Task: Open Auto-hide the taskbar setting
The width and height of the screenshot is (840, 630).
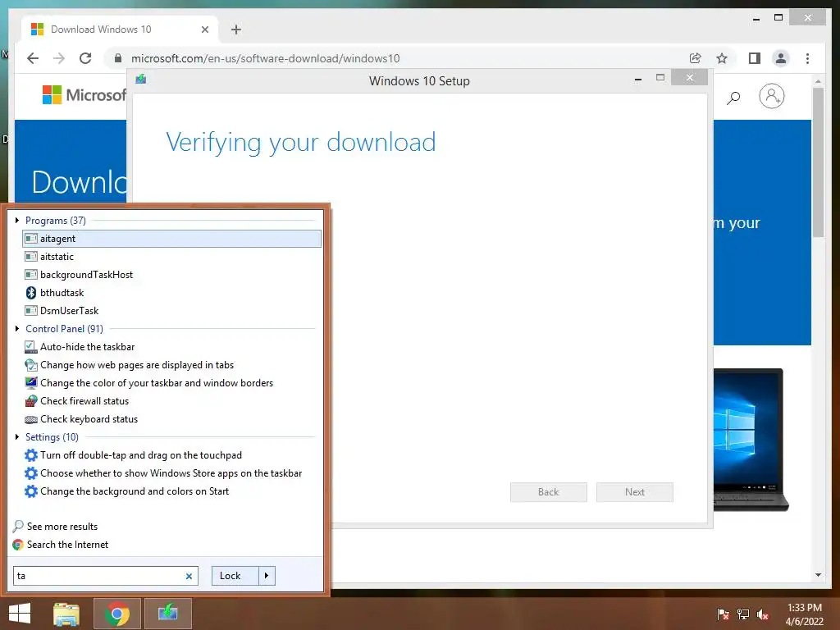Action: tap(171, 347)
